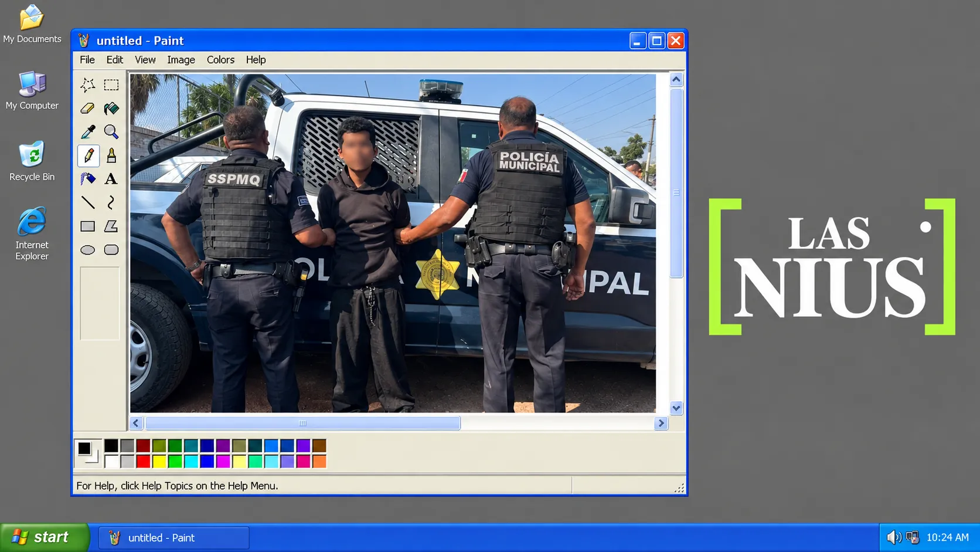Open the File menu
This screenshot has height=552, width=980.
click(87, 60)
